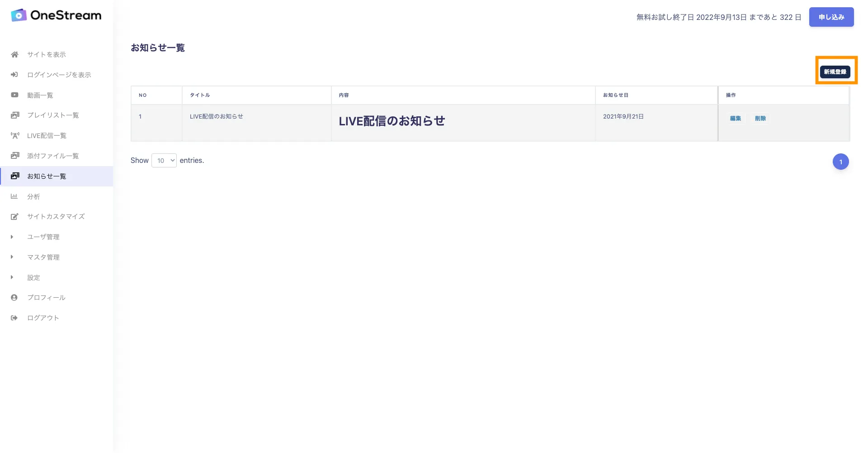
Task: Click row number 1 cell
Action: [x=156, y=123]
